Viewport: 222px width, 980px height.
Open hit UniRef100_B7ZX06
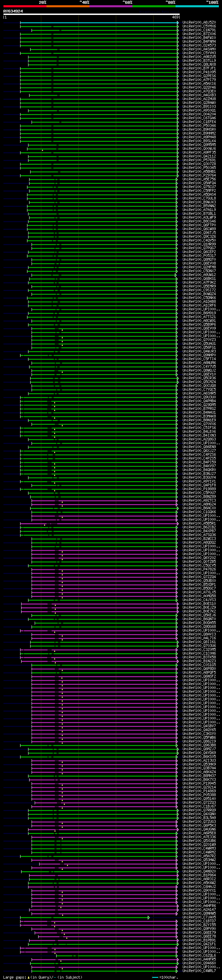click(199, 34)
